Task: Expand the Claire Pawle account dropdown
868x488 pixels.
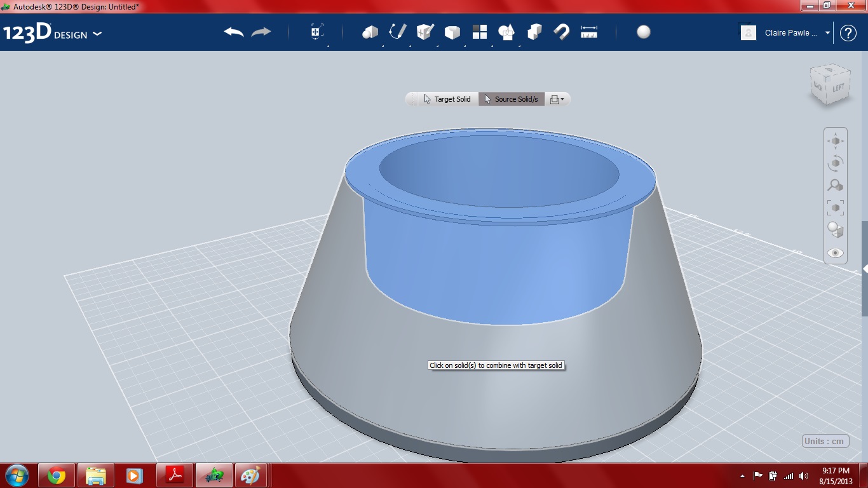Action: [827, 33]
